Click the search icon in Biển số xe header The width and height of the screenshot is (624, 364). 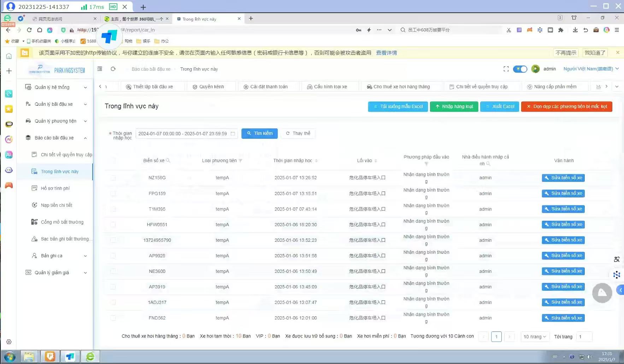[168, 160]
